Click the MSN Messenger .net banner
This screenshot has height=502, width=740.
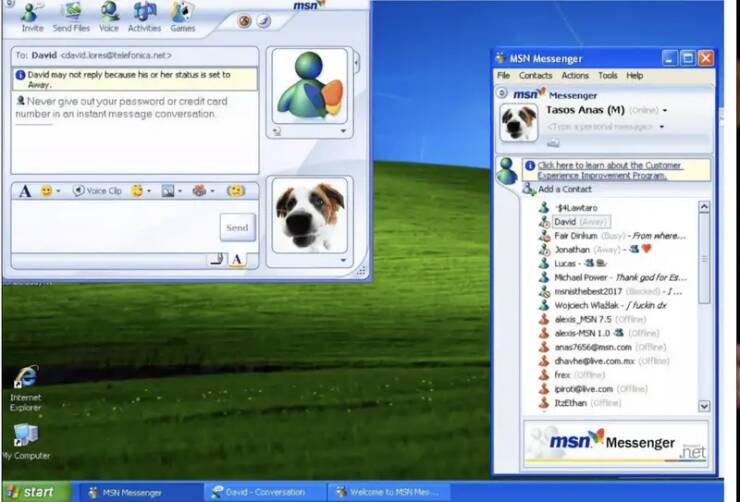tap(615, 443)
